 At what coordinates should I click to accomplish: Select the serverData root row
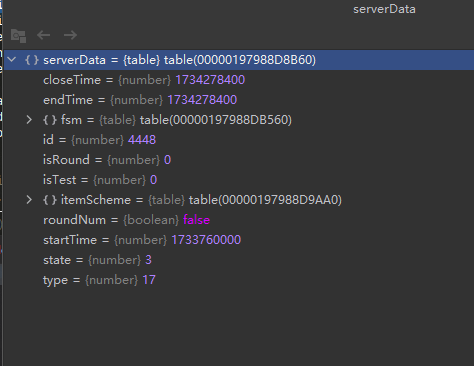tap(239, 60)
